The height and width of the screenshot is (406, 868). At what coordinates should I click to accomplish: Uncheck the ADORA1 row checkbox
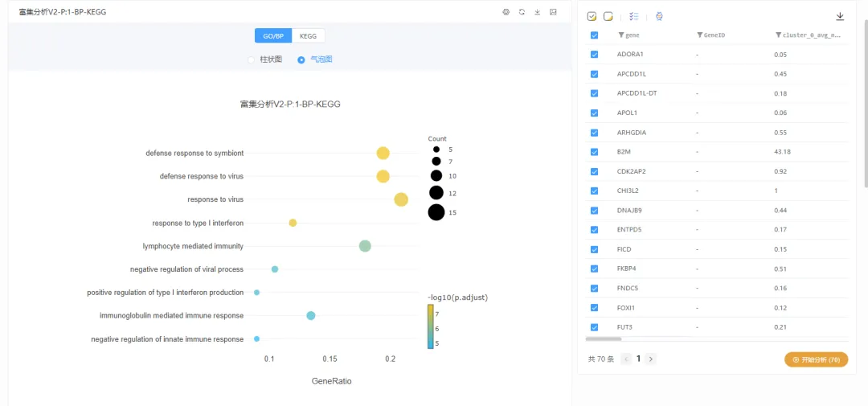595,55
